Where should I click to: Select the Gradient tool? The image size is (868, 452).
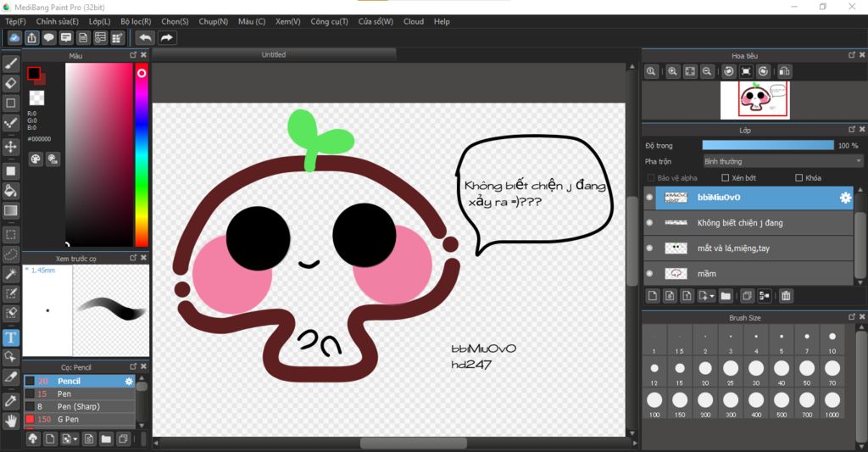10,210
